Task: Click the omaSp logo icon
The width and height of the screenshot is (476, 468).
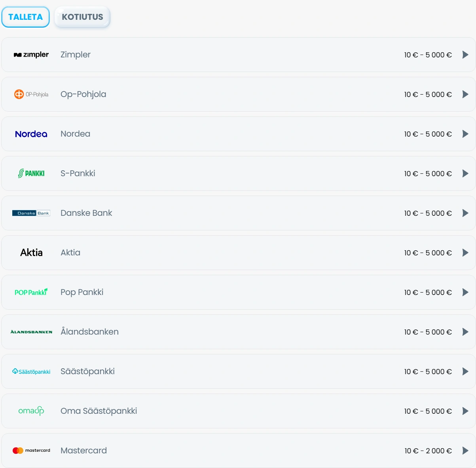Action: pos(31,411)
